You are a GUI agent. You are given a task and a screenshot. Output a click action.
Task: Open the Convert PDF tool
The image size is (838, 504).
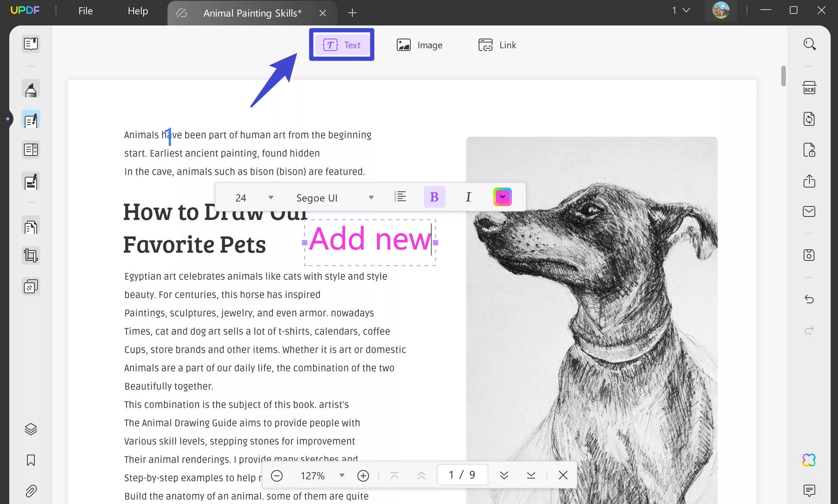[809, 119]
